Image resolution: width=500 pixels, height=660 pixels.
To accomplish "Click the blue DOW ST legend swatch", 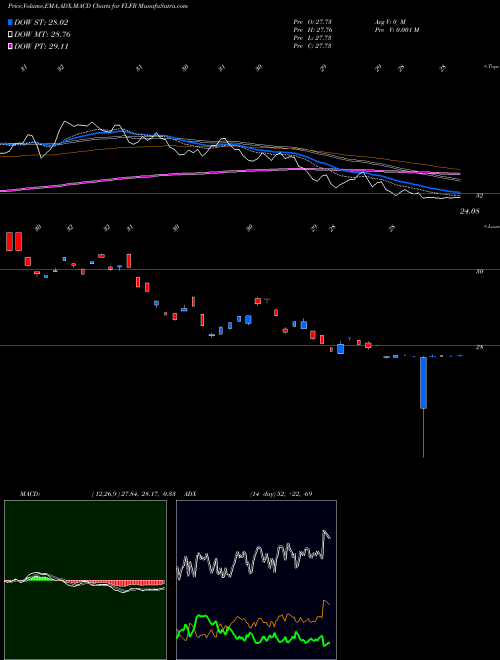I will click(x=10, y=22).
